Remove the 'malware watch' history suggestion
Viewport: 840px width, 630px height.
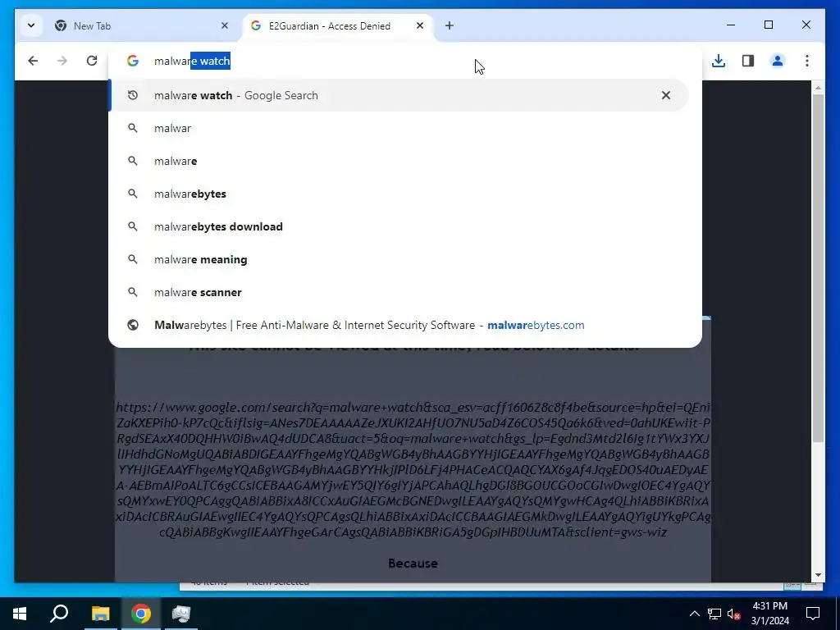666,95
